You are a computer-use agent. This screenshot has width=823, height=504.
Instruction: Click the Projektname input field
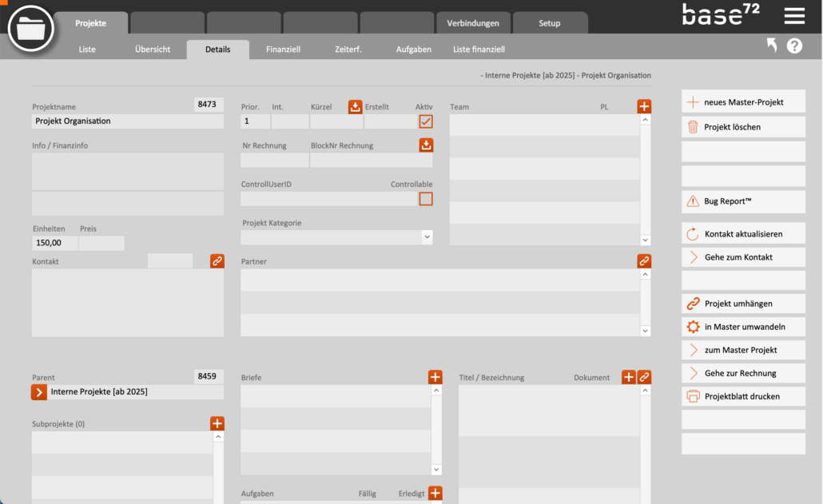pos(128,121)
